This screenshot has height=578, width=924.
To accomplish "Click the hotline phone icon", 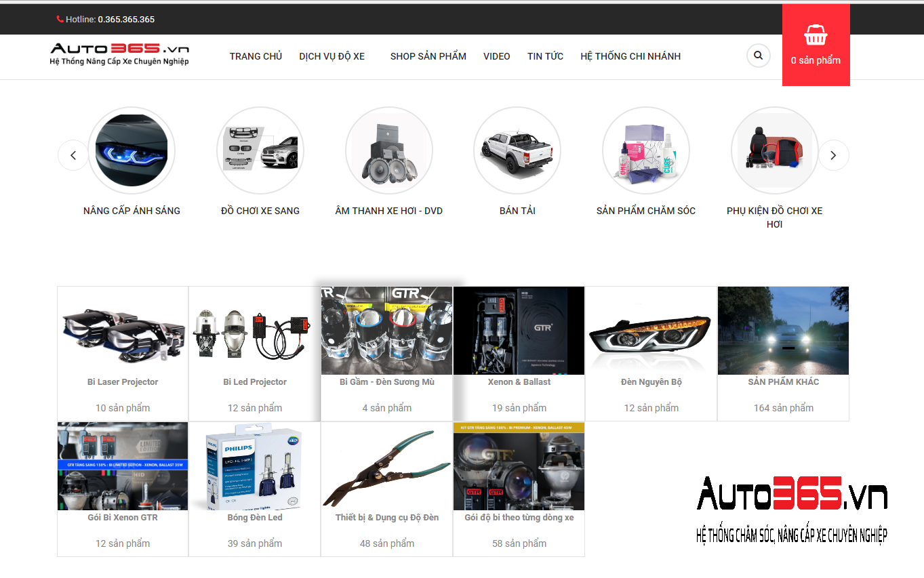I will tap(60, 20).
